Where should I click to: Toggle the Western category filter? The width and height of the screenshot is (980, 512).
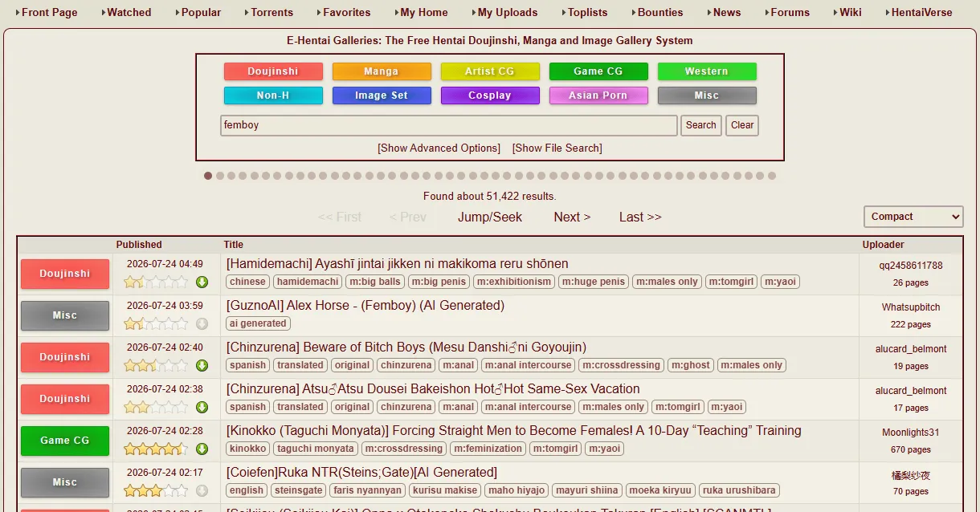click(x=707, y=71)
